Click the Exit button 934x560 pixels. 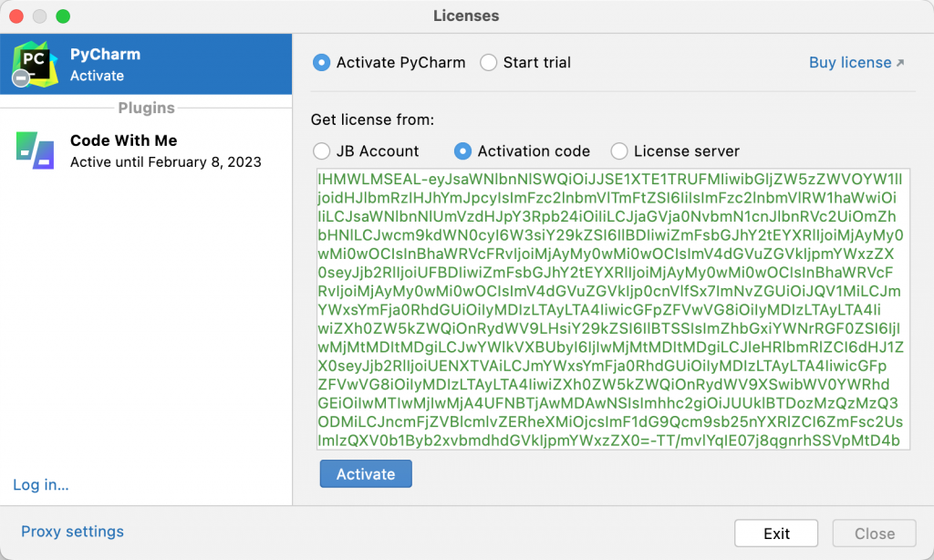point(776,534)
